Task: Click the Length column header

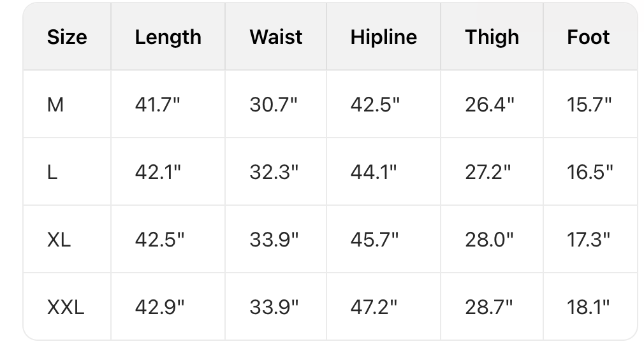Action: click(168, 37)
